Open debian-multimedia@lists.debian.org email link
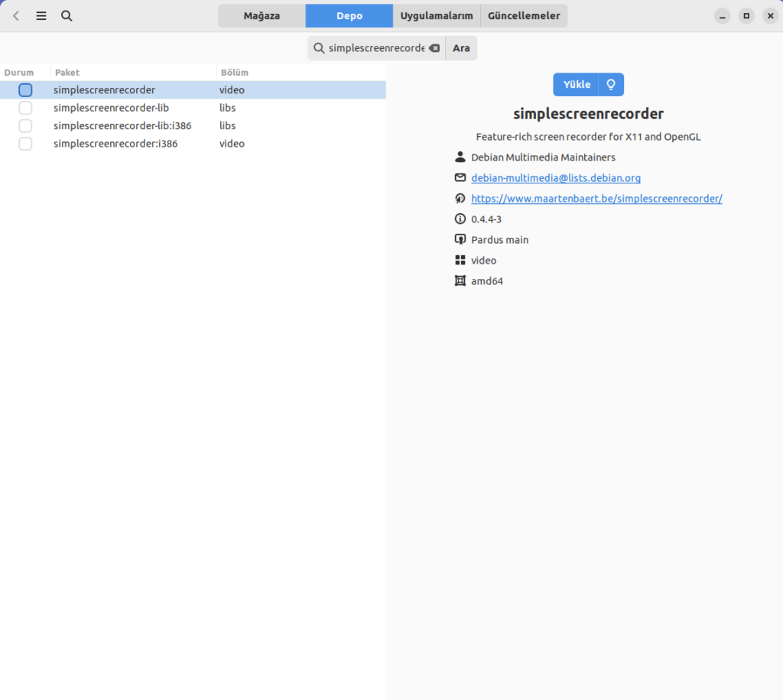The width and height of the screenshot is (783, 700). pos(556,178)
